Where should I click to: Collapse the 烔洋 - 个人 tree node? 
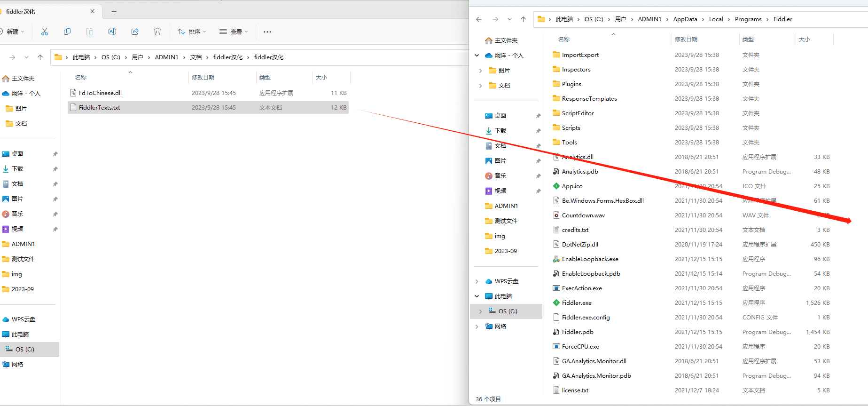pyautogui.click(x=477, y=56)
